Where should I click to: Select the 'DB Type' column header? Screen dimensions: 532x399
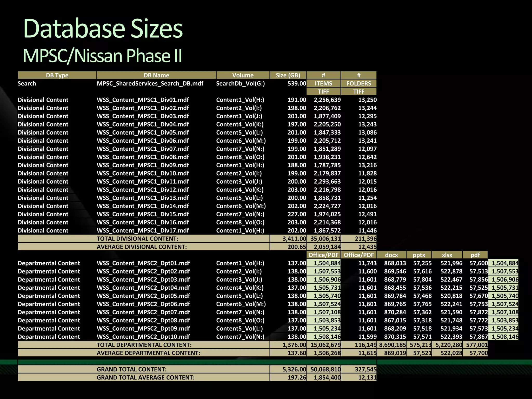(x=57, y=75)
